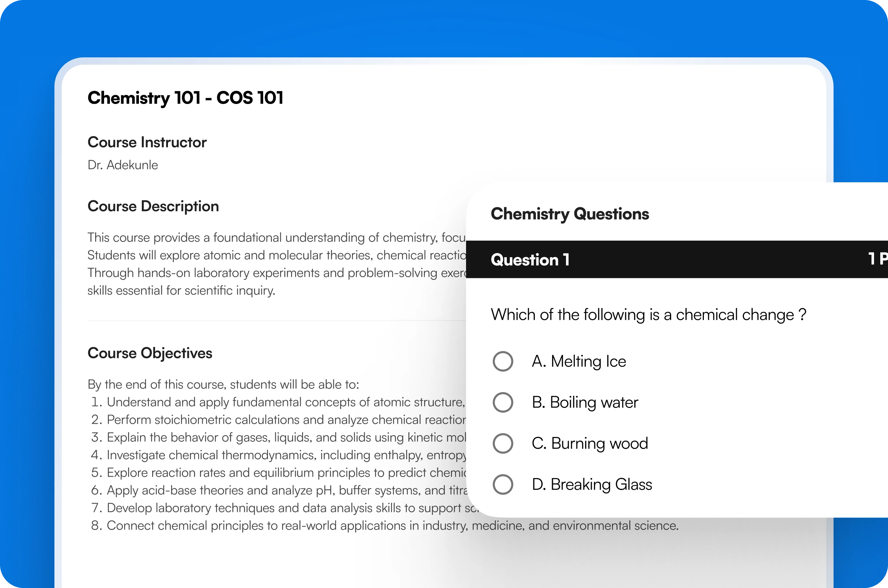The image size is (888, 588).
Task: Click the Course Instructor heading
Action: click(x=147, y=143)
